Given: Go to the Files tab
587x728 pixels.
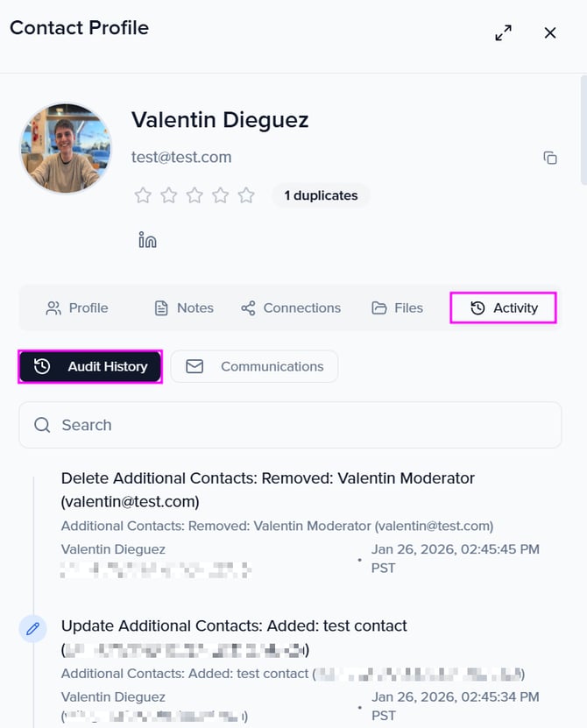Looking at the screenshot, I should point(397,307).
